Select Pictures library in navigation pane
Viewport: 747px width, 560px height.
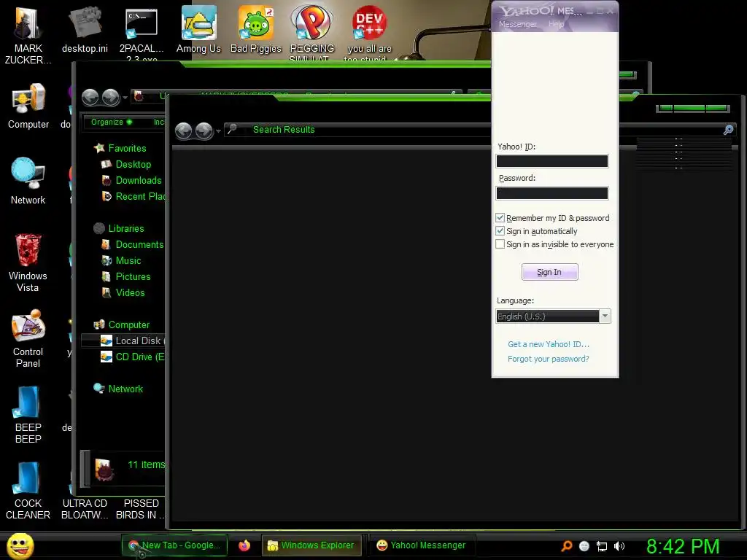point(133,276)
